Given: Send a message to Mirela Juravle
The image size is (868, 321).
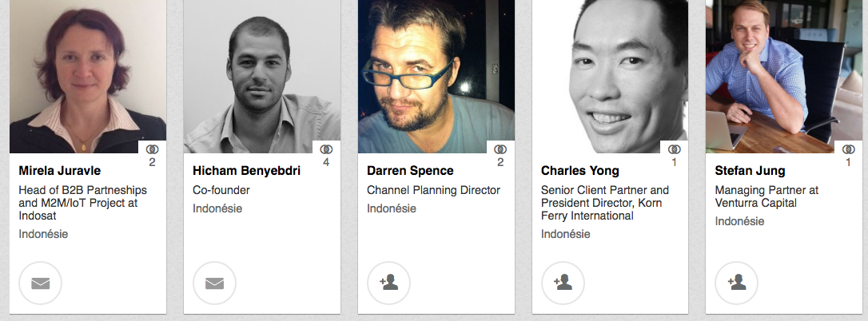Looking at the screenshot, I should (40, 283).
